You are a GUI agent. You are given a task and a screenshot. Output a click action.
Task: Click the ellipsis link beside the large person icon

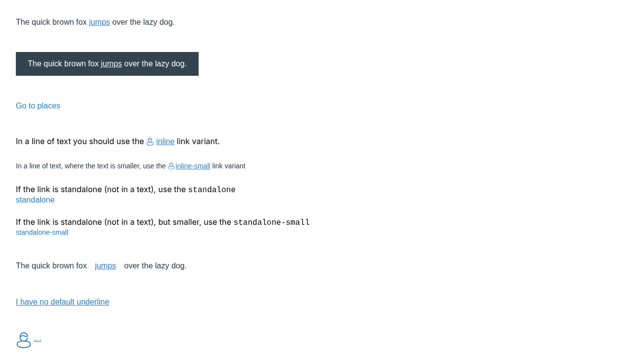tap(38, 339)
